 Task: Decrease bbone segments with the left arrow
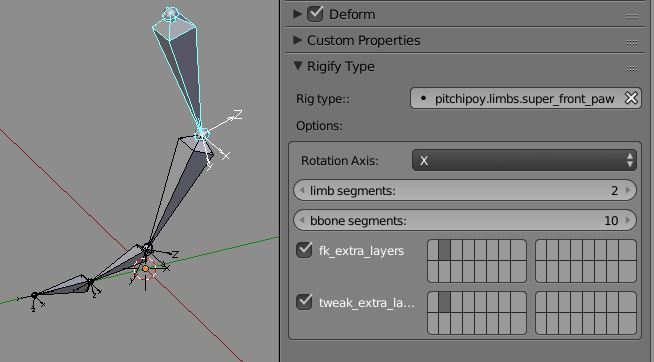[302, 220]
